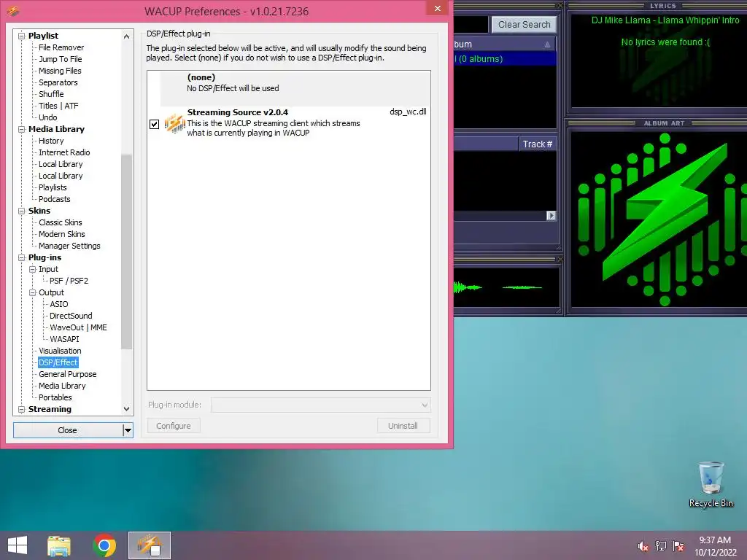Click the muted volume tray icon

pyautogui.click(x=643, y=546)
